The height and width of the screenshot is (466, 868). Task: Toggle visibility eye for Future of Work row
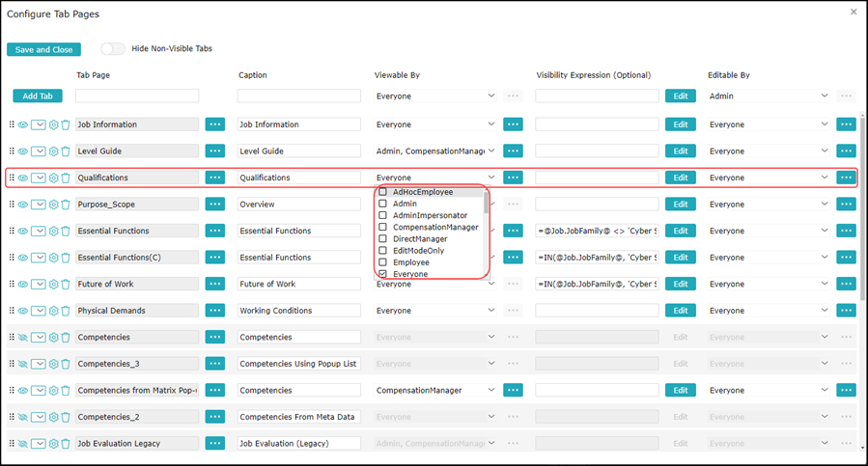point(23,285)
